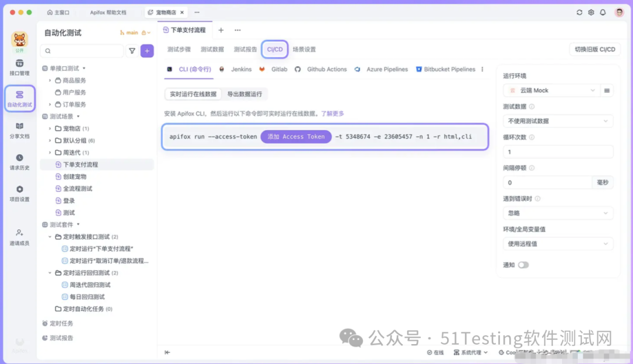Switch to 场景设置 tab
The width and height of the screenshot is (633, 364).
[304, 49]
